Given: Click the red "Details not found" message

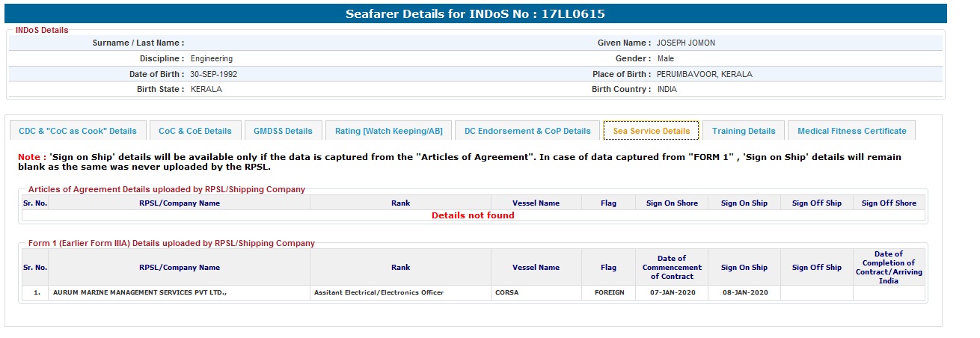Looking at the screenshot, I should click(x=473, y=215).
